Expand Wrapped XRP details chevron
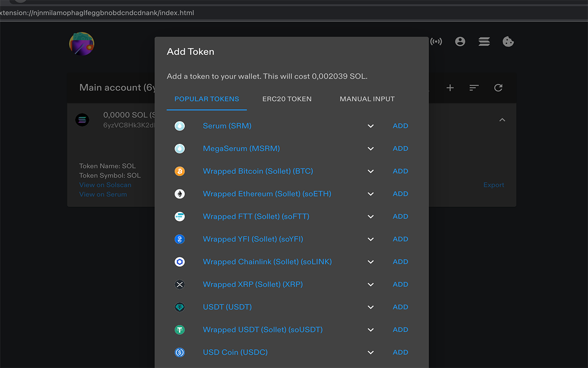Viewport: 588px width, 368px height. [x=371, y=284]
